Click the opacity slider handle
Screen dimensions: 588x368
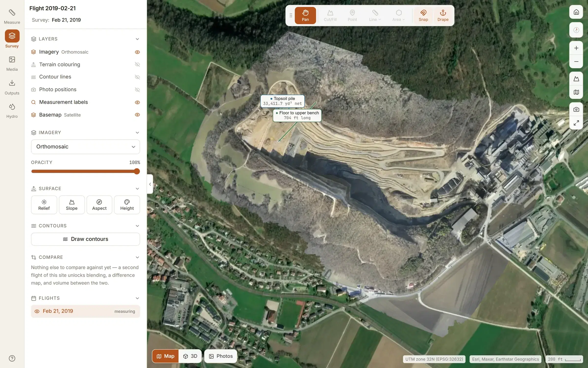[x=137, y=171]
